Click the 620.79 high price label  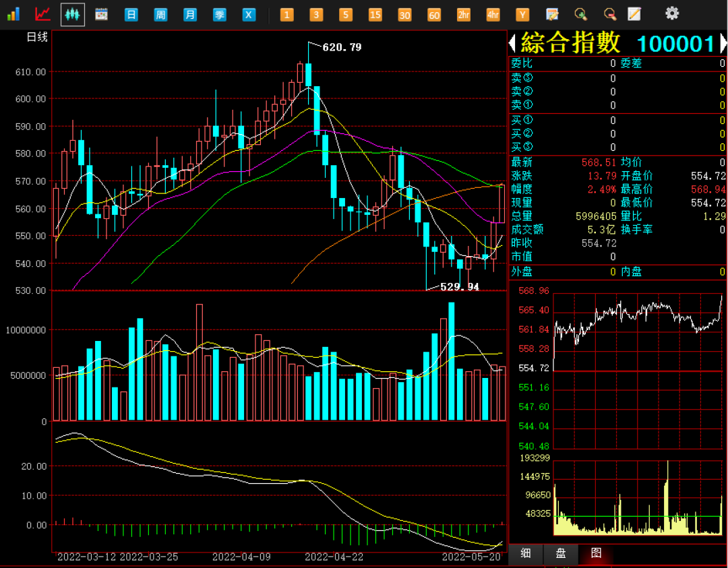pos(342,47)
